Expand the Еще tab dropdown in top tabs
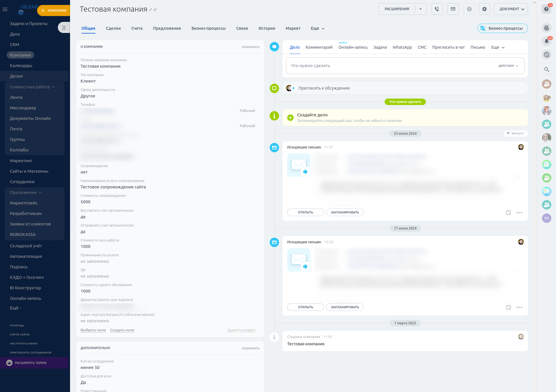The image size is (556, 392). coord(318,29)
